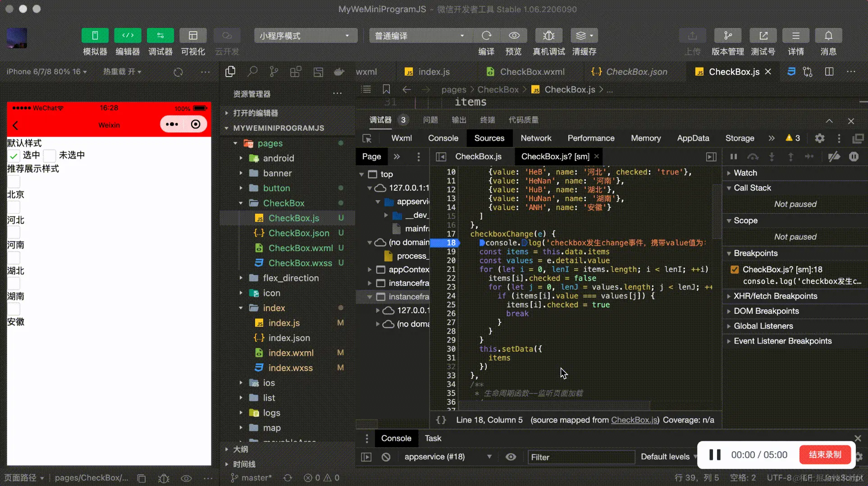The height and width of the screenshot is (486, 868).
Task: Open the 热重载 hot reload dropdown
Action: (122, 72)
